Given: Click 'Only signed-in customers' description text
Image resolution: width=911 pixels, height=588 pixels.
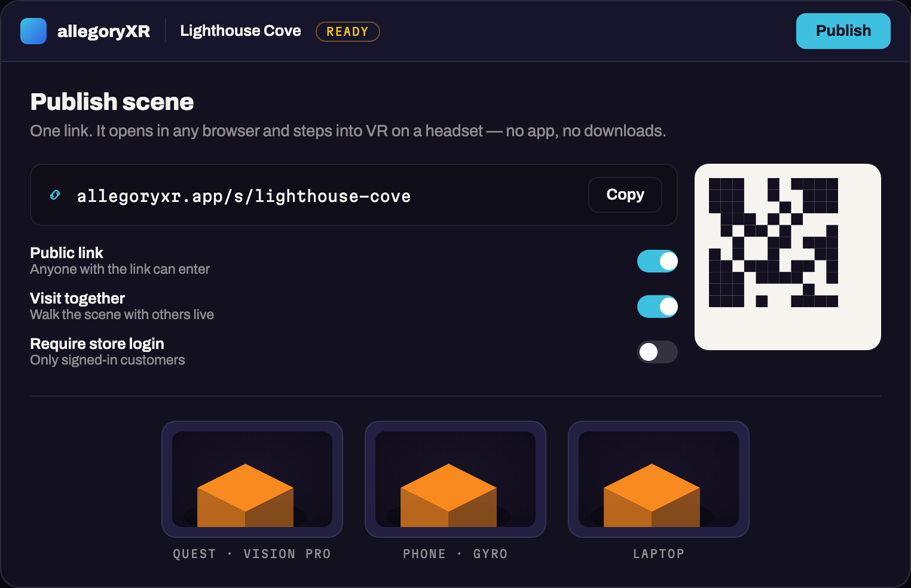Looking at the screenshot, I should (x=108, y=360).
